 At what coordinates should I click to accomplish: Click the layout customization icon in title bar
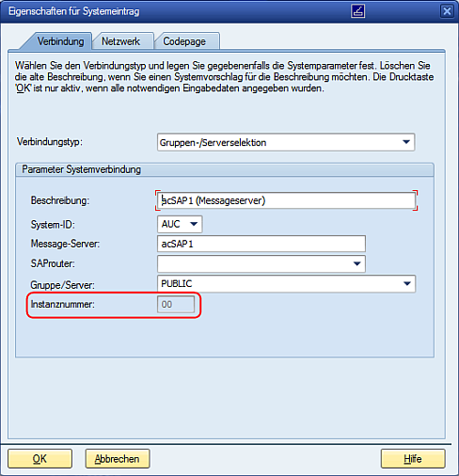[x=357, y=11]
